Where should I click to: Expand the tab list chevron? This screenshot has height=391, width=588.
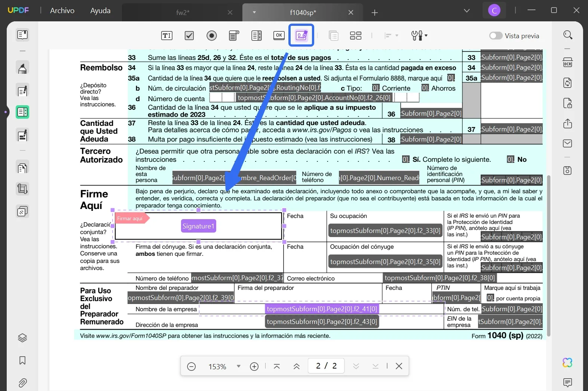click(x=467, y=10)
